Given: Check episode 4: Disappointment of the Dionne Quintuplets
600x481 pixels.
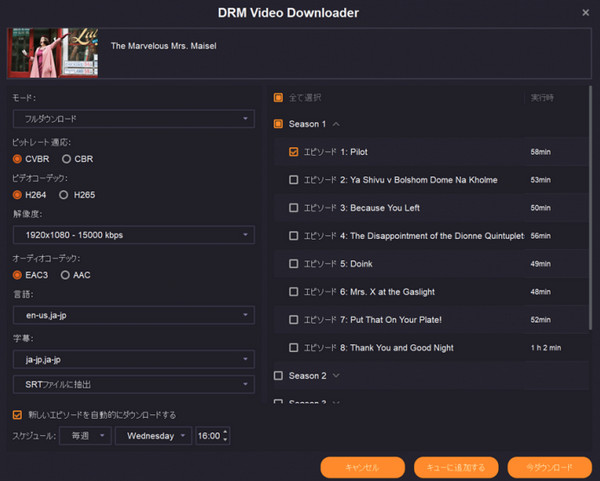Looking at the screenshot, I should pyautogui.click(x=293, y=236).
